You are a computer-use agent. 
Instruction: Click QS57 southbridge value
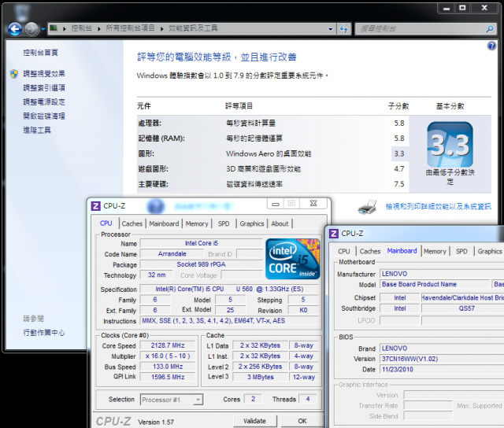[462, 308]
